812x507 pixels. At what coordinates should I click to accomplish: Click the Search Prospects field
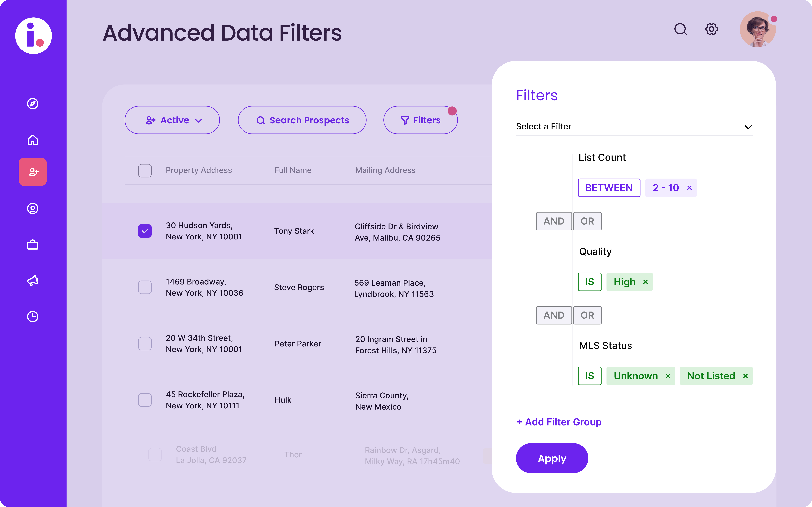coord(302,120)
